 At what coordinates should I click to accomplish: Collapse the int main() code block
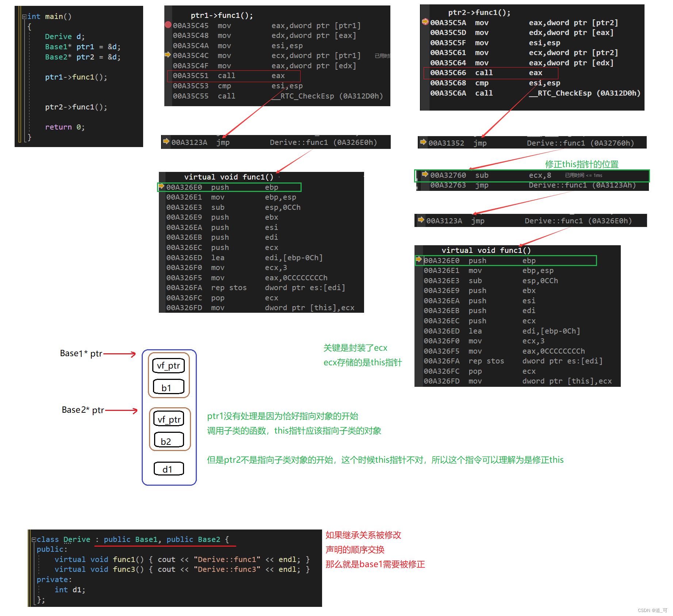click(24, 16)
